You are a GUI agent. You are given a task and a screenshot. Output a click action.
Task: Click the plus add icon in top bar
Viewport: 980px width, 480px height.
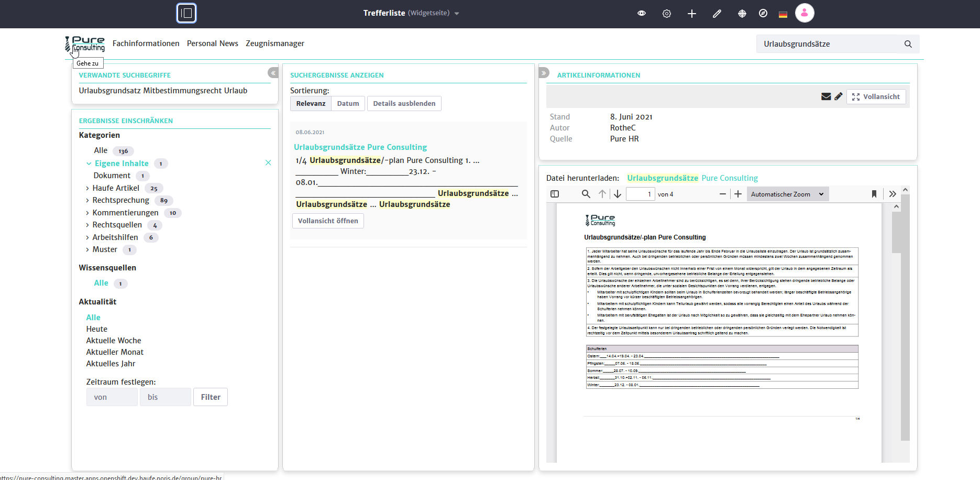click(691, 14)
